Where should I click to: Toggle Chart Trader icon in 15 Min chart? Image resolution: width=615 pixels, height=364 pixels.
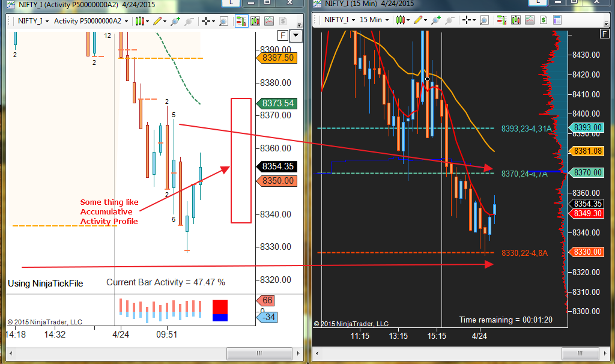[x=501, y=20]
